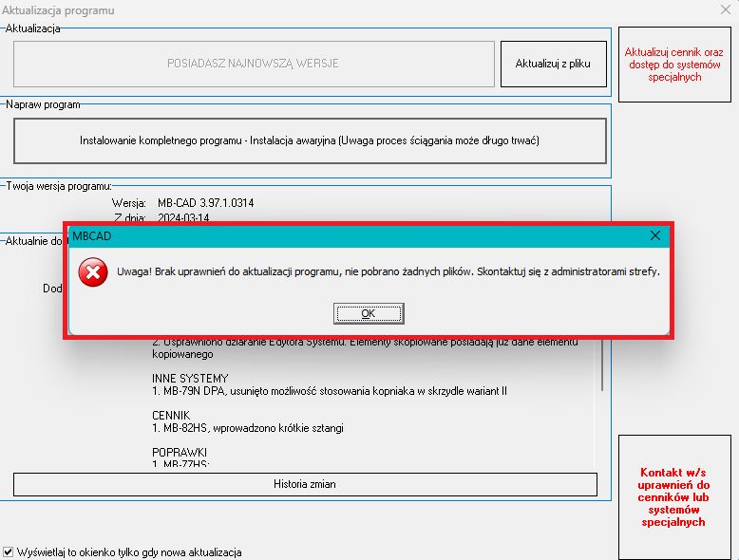This screenshot has width=739, height=560.
Task: Toggle 'Wyświetlaj to okienko tylko gdy nowa aktualizacja' checkbox
Action: [9, 551]
